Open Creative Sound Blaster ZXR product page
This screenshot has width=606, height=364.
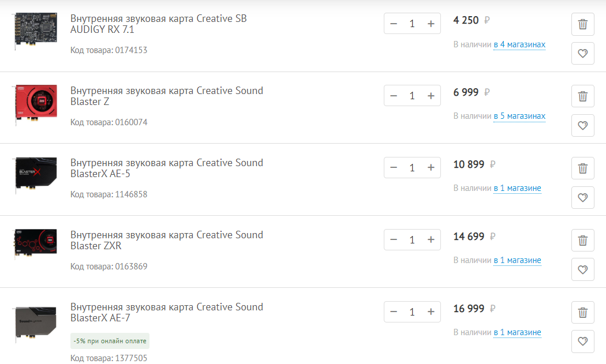pos(166,241)
